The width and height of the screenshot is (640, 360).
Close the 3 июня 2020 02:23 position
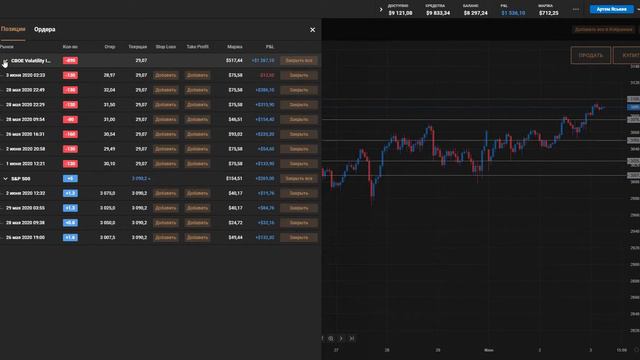(x=299, y=75)
